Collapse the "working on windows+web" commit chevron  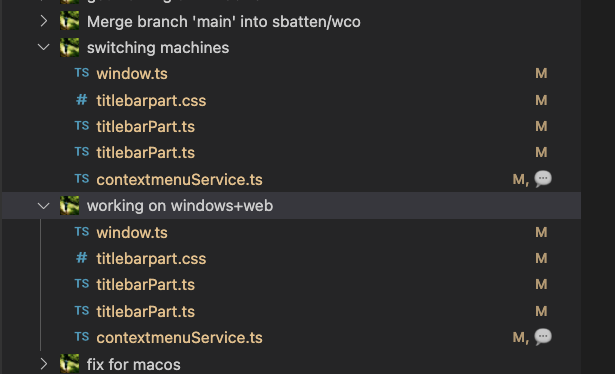click(44, 205)
